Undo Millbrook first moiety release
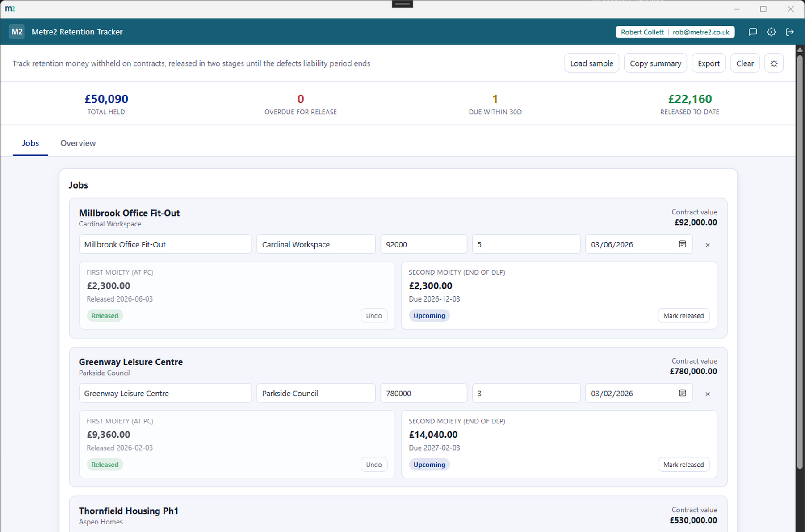The height and width of the screenshot is (532, 805). tap(374, 316)
